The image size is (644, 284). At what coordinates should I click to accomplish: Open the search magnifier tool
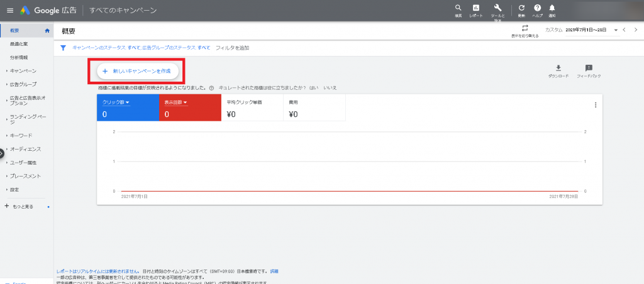[458, 8]
